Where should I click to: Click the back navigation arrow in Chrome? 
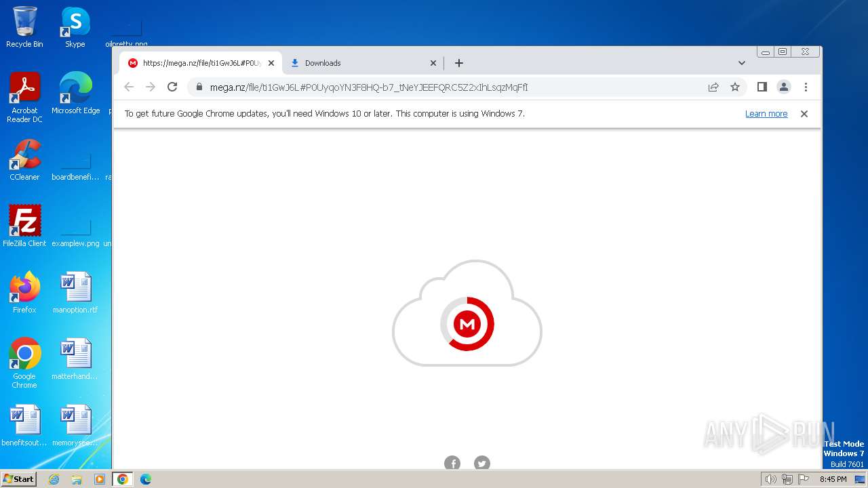[129, 87]
